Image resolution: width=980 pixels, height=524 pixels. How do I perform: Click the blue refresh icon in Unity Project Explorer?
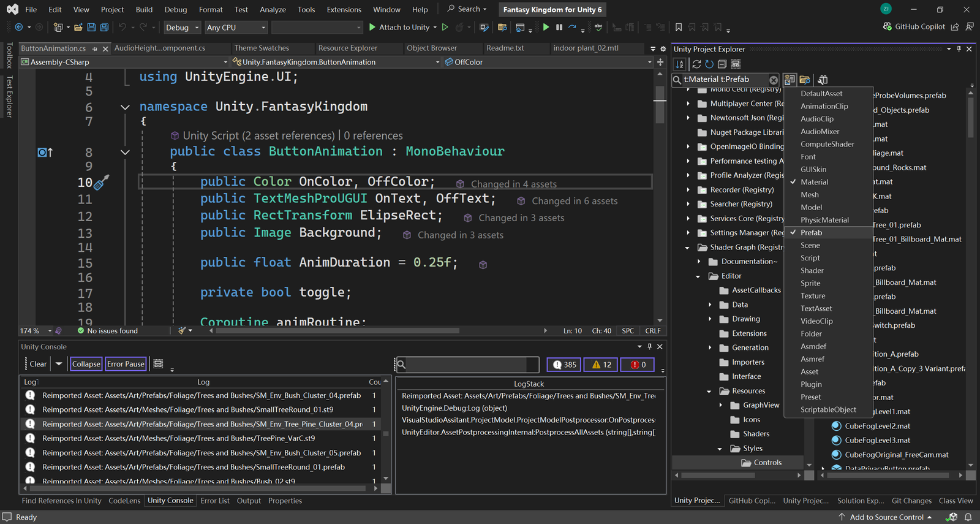(709, 64)
